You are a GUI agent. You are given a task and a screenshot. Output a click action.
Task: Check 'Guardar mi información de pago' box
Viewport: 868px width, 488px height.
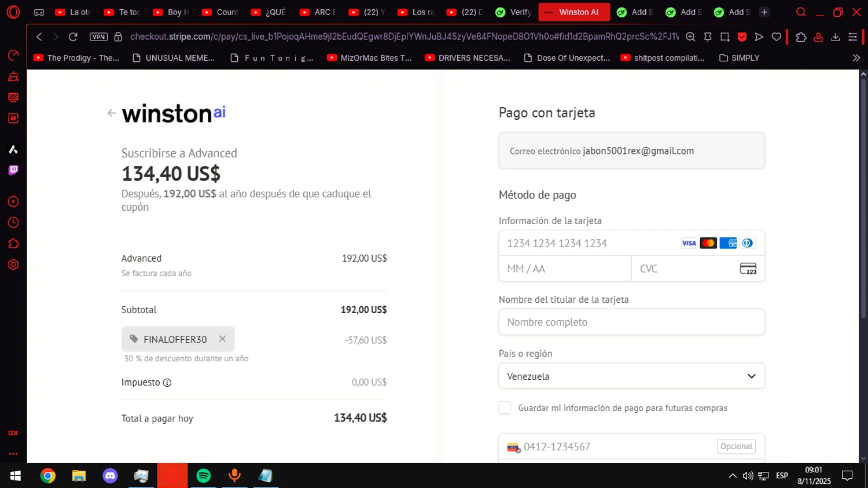505,408
